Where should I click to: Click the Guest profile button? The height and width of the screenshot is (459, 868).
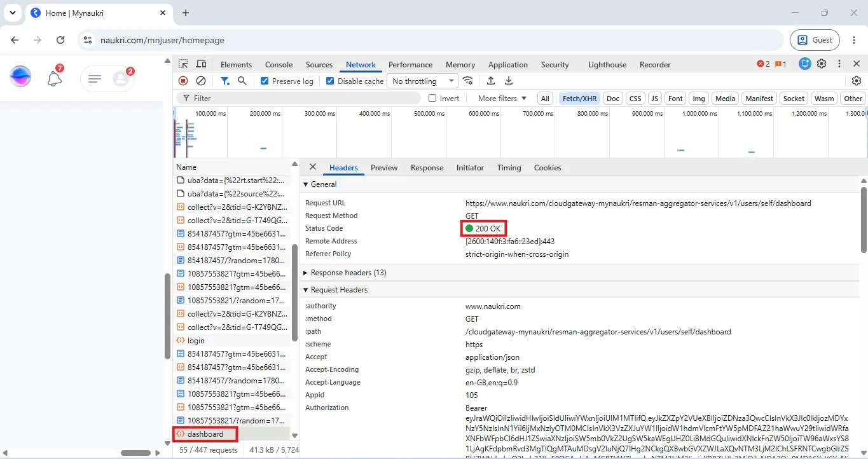click(x=816, y=40)
